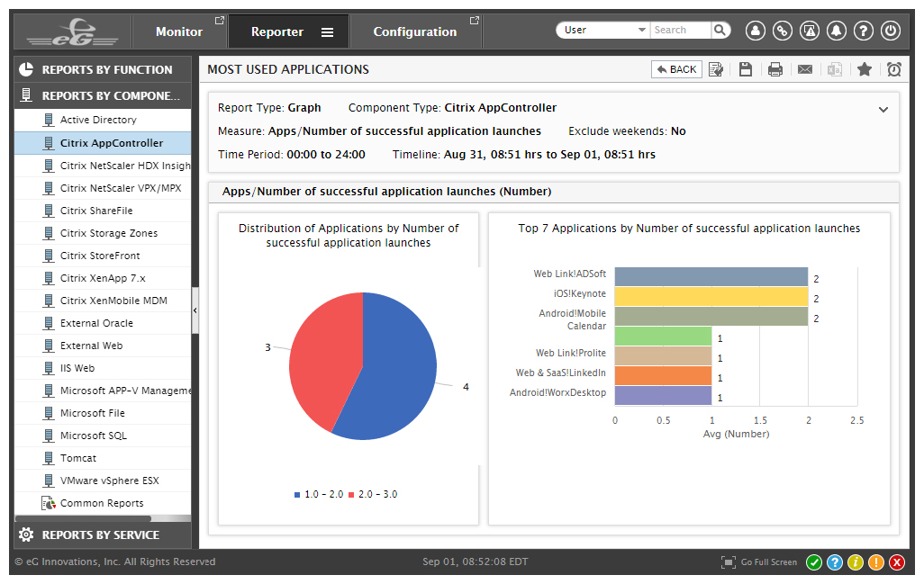Open Monitor in new window icon
Viewport: 924px width, 584px height.
219,21
